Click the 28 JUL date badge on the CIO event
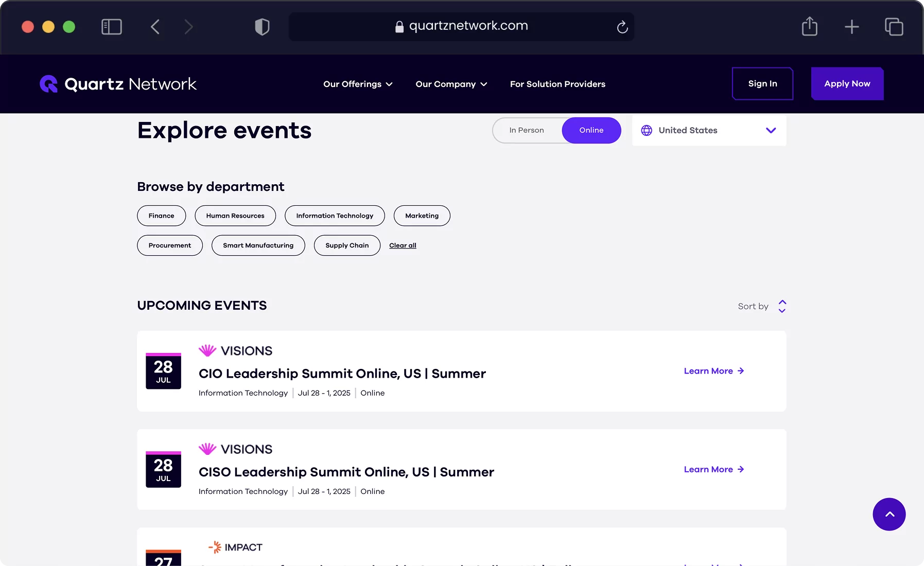This screenshot has width=924, height=566. click(x=163, y=371)
